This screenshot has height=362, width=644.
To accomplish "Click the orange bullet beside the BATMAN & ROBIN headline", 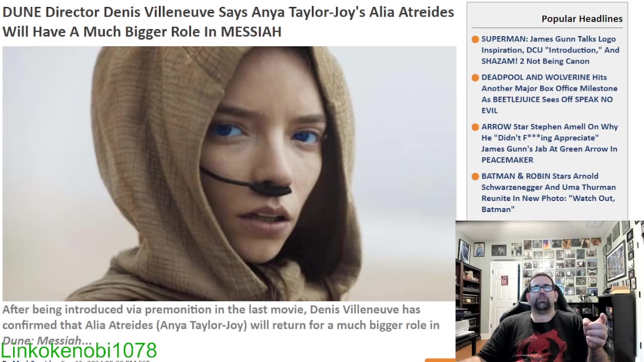I will (x=475, y=176).
